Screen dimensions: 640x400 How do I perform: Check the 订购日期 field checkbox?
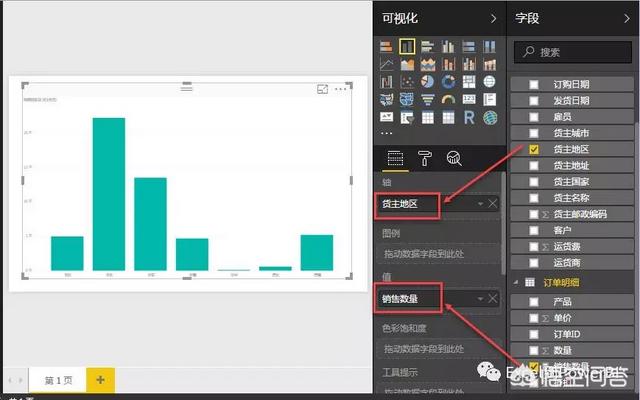(534, 84)
